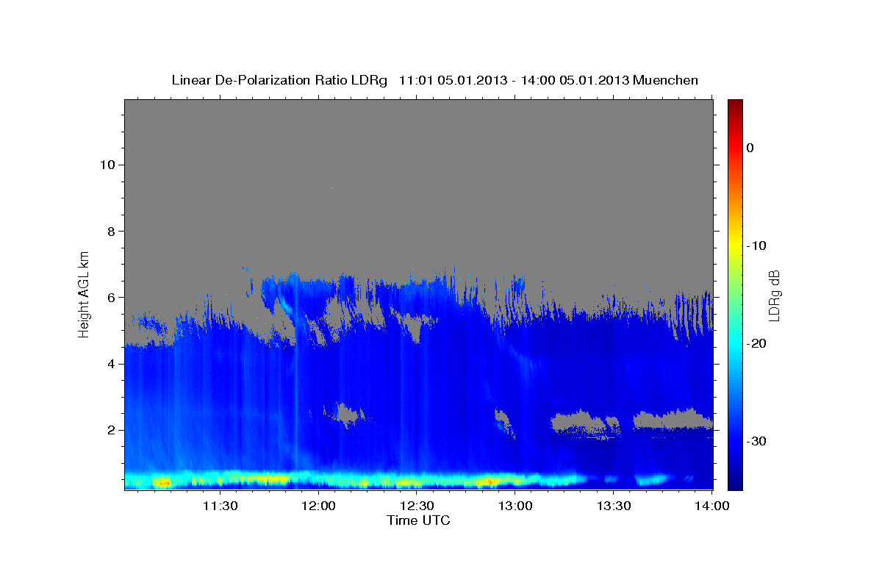The image size is (882, 588).
Task: Click the colorbar value -10 label
Action: pyautogui.click(x=756, y=245)
